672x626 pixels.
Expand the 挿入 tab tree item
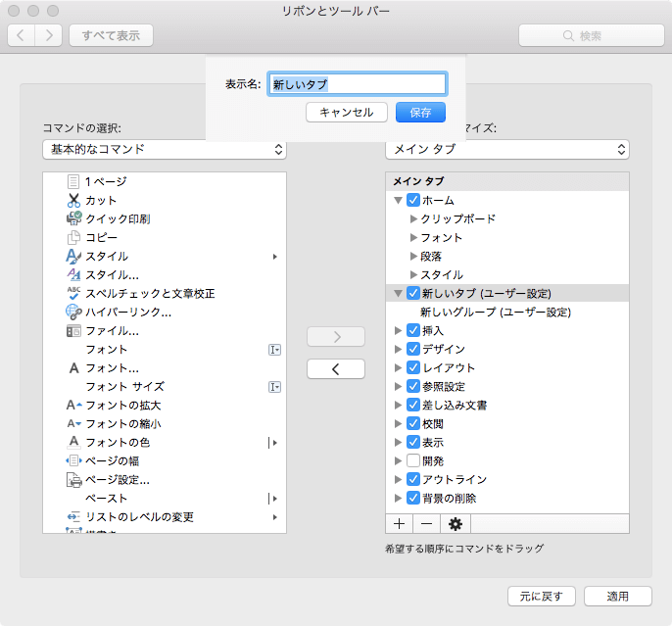398,331
